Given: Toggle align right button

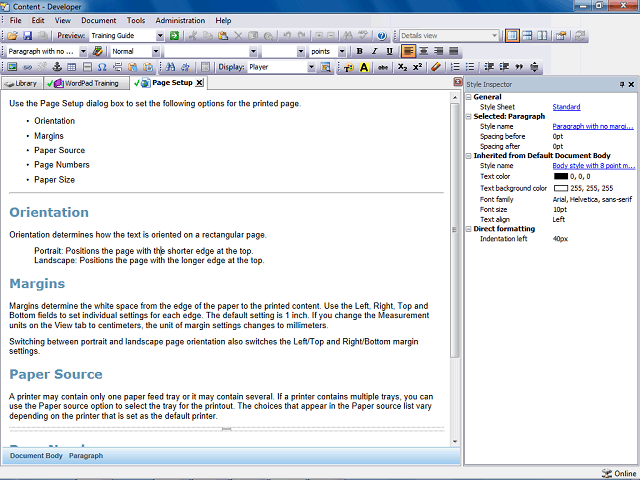Looking at the screenshot, I should click(x=439, y=51).
